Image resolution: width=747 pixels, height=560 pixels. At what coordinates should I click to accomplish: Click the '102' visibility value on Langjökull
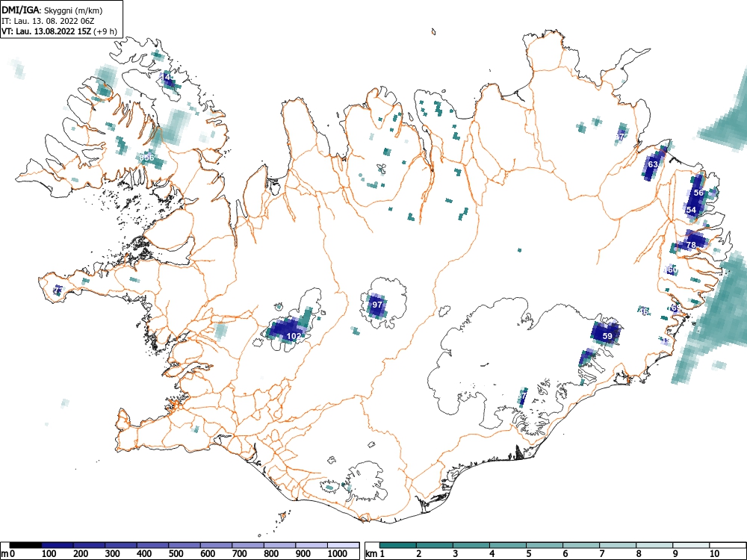pyautogui.click(x=294, y=336)
